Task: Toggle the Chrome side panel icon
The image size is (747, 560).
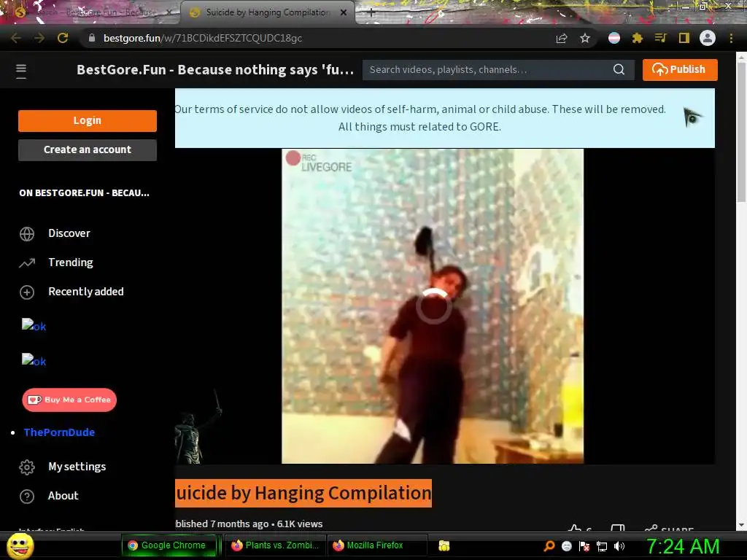Action: coord(684,38)
